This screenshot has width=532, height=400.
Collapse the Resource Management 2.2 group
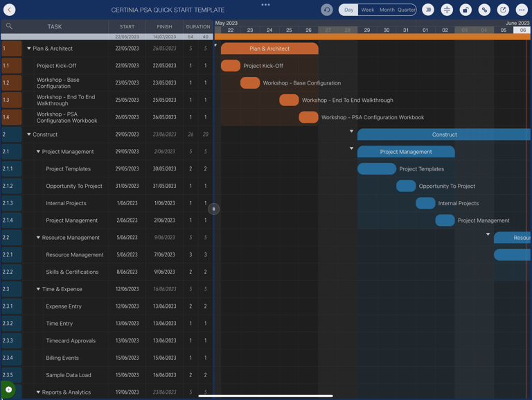tap(38, 237)
